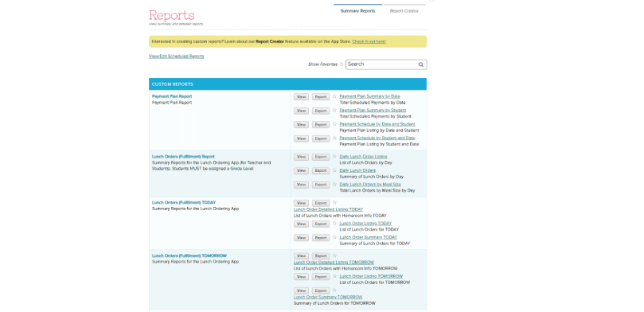Open Payment Schedule by Student and Date link

click(377, 138)
